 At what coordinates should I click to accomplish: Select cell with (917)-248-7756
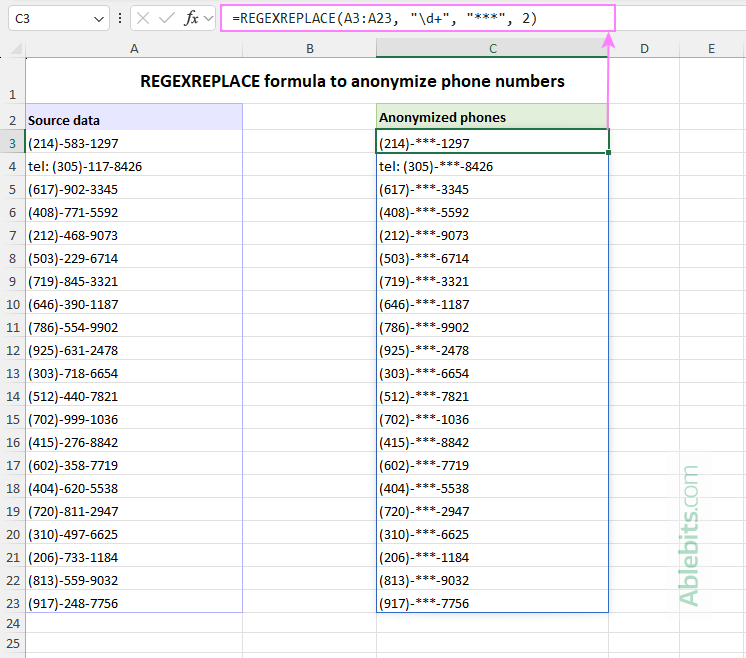click(134, 601)
